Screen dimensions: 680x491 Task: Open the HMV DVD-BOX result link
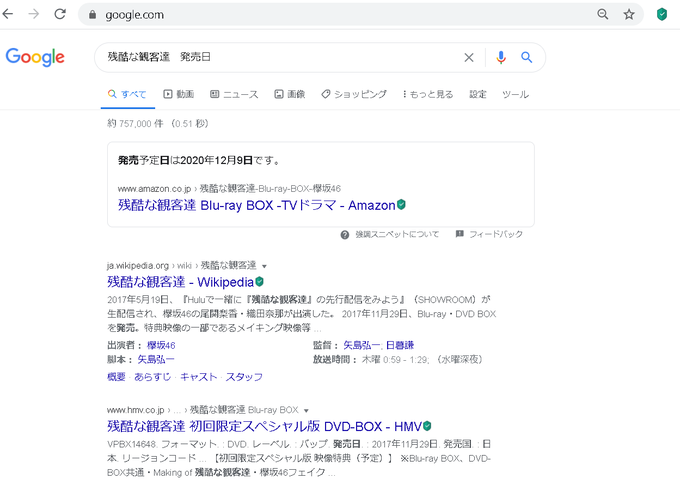(265, 426)
